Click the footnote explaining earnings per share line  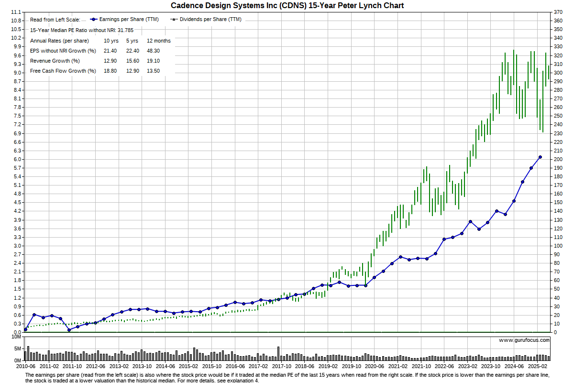click(x=287, y=378)
